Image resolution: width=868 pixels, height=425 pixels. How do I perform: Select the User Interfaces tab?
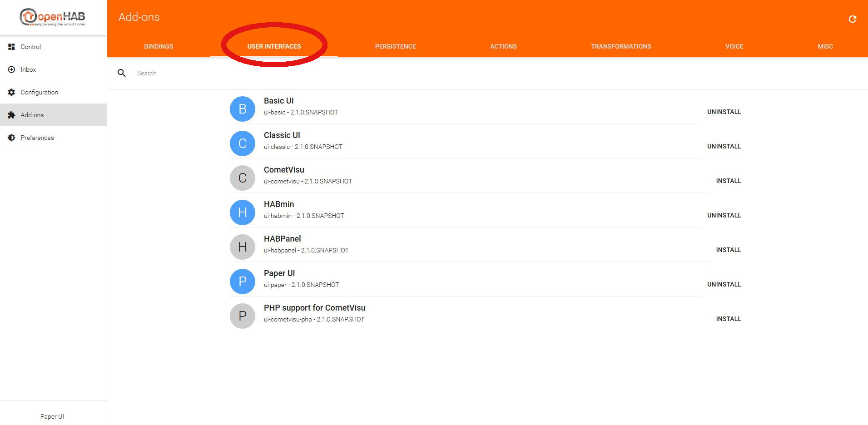274,46
